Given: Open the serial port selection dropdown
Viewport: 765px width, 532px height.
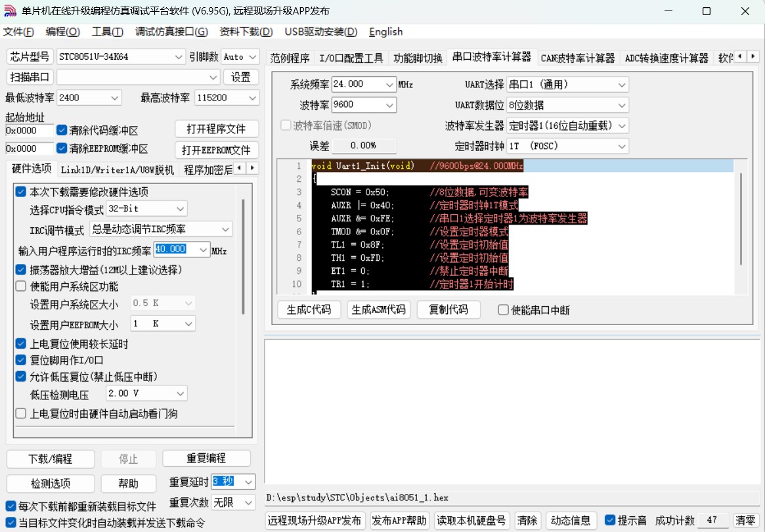Looking at the screenshot, I should tap(139, 77).
